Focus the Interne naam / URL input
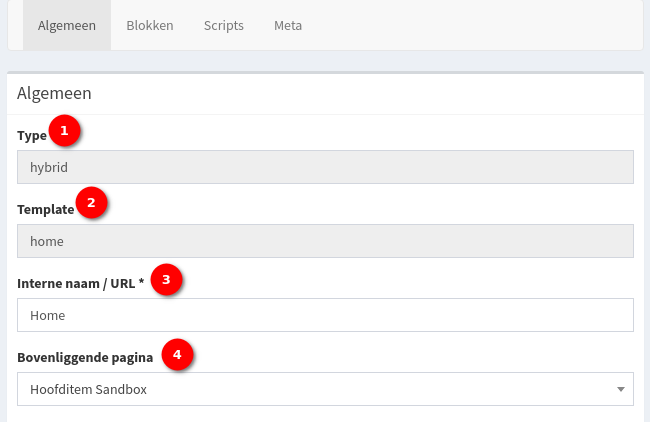The height and width of the screenshot is (422, 650). coord(326,315)
